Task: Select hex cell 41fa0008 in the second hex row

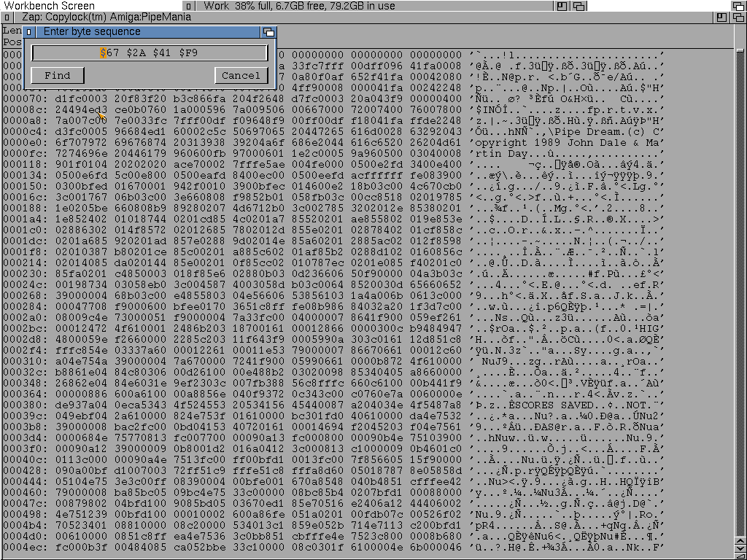Action: click(436, 66)
